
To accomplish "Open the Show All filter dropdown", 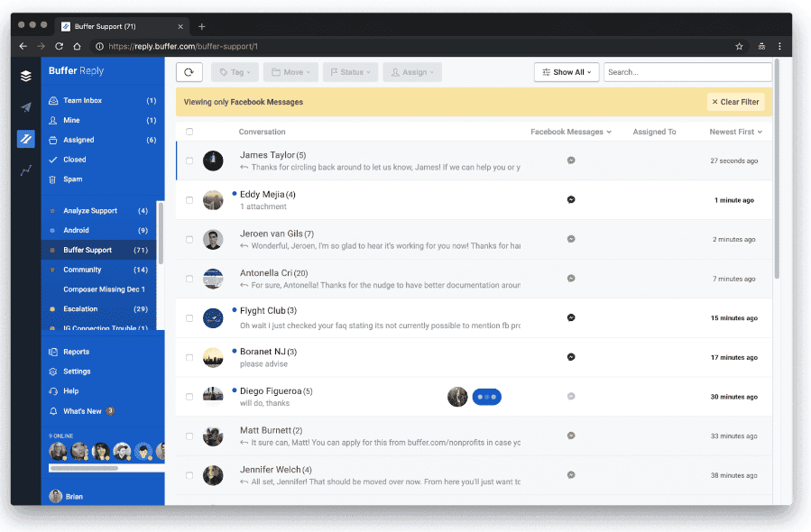I will click(x=567, y=71).
